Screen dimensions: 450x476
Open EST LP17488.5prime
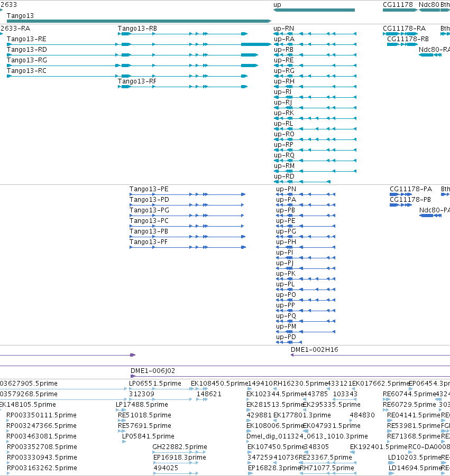click(142, 404)
